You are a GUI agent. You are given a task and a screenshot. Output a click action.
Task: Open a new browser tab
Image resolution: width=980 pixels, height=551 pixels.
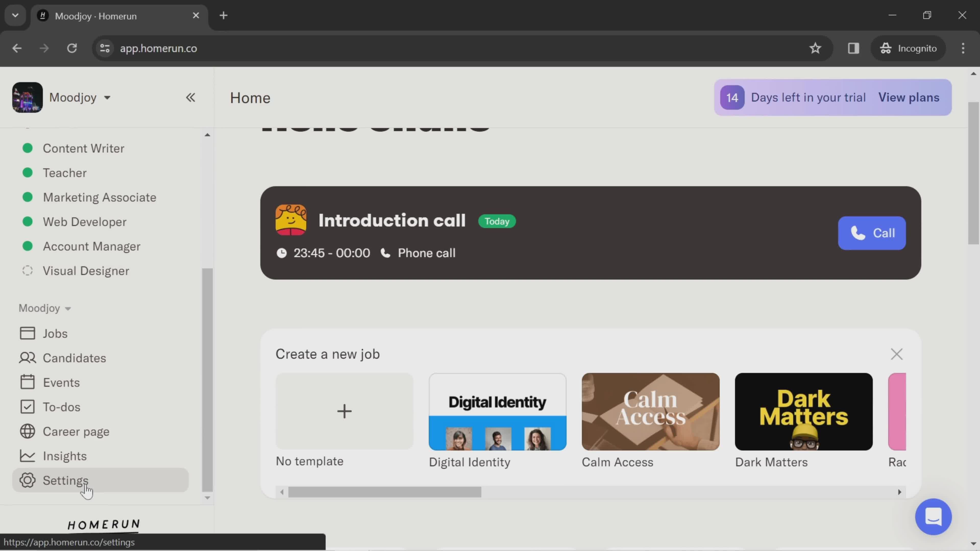[224, 16]
